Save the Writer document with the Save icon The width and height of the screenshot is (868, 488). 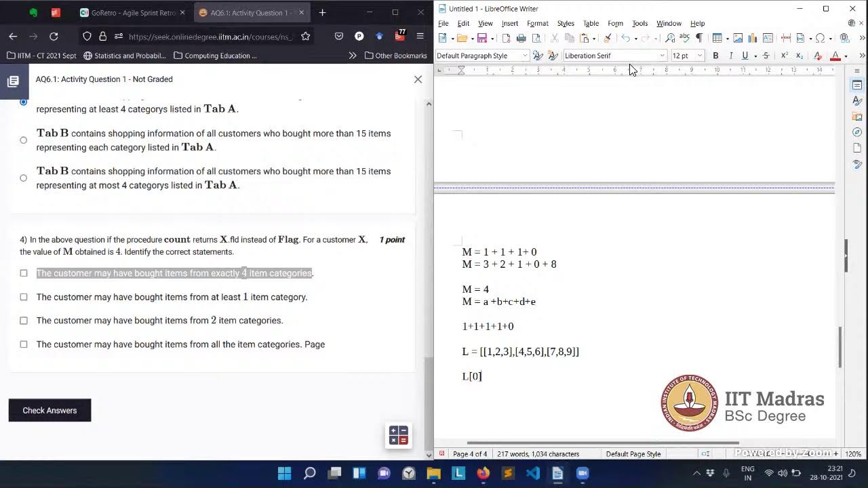click(x=482, y=38)
